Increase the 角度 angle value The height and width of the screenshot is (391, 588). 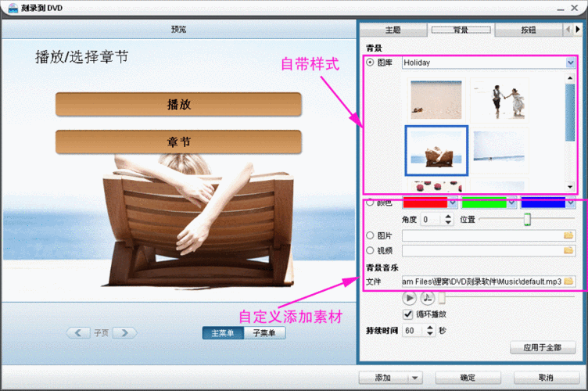(448, 217)
